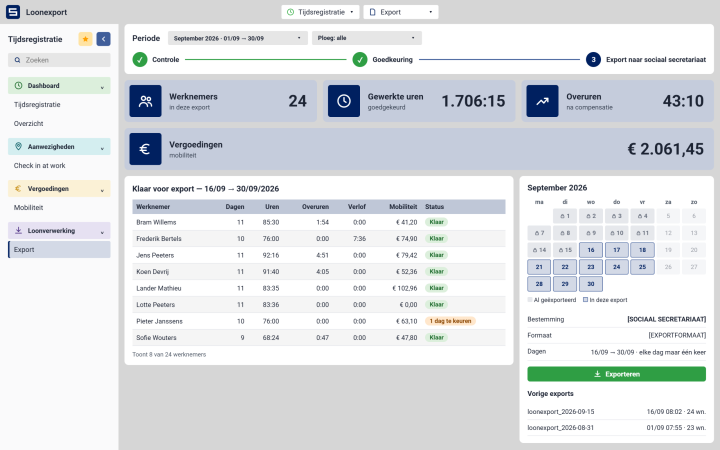This screenshot has width=720, height=450.
Task: Click the Controle step checkmark icon
Action: point(140,60)
